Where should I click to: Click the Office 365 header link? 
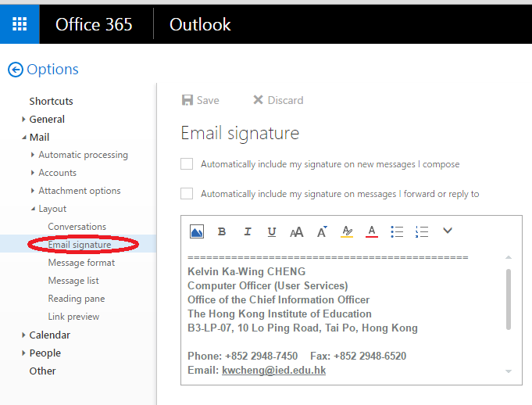pos(94,24)
